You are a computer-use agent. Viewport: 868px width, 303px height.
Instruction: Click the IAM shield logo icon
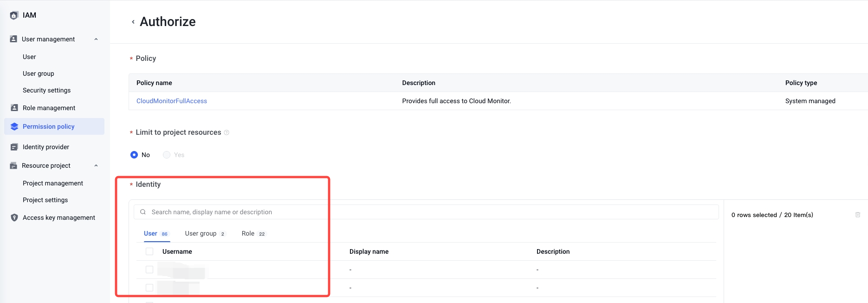(x=14, y=15)
